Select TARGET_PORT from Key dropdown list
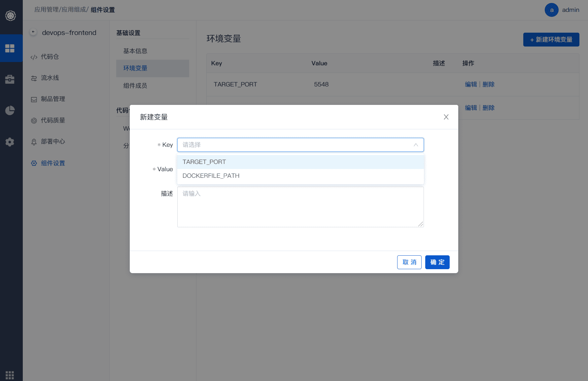This screenshot has width=588, height=381. 300,162
